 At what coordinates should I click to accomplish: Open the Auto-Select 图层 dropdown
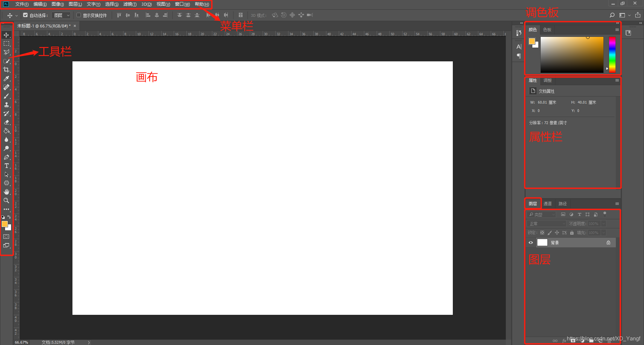click(61, 15)
